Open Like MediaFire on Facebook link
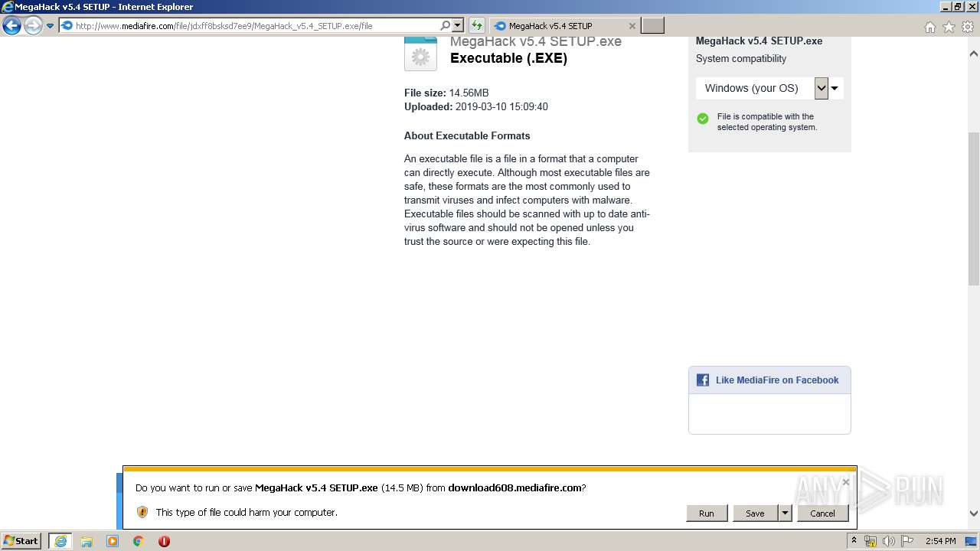980x551 pixels. tap(777, 380)
